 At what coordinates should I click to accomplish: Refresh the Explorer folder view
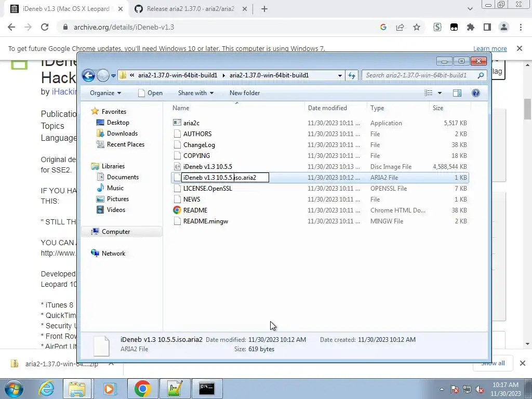[352, 75]
